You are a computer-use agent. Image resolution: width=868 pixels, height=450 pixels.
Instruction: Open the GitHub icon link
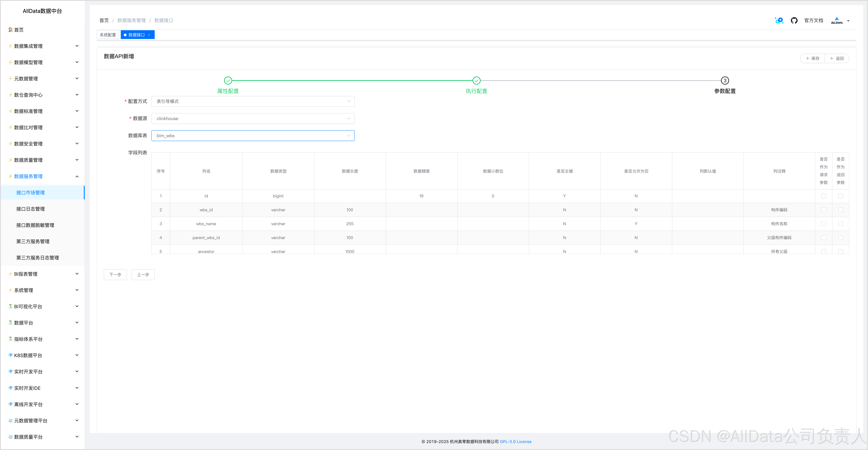coord(794,21)
